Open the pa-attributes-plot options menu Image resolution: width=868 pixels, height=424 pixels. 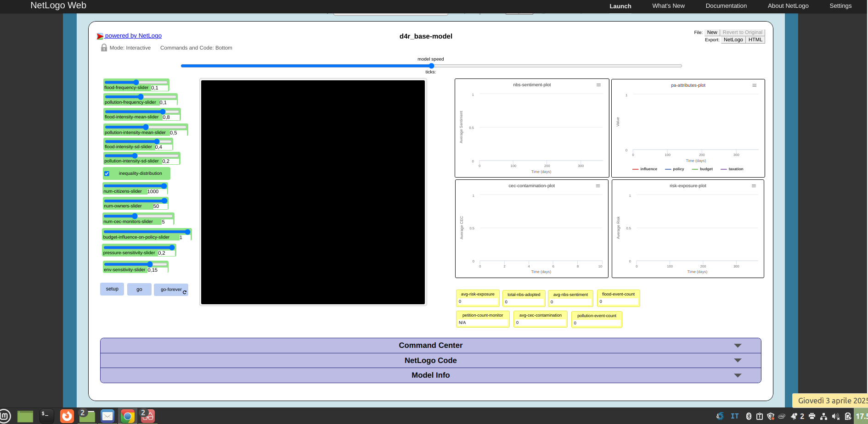(754, 85)
